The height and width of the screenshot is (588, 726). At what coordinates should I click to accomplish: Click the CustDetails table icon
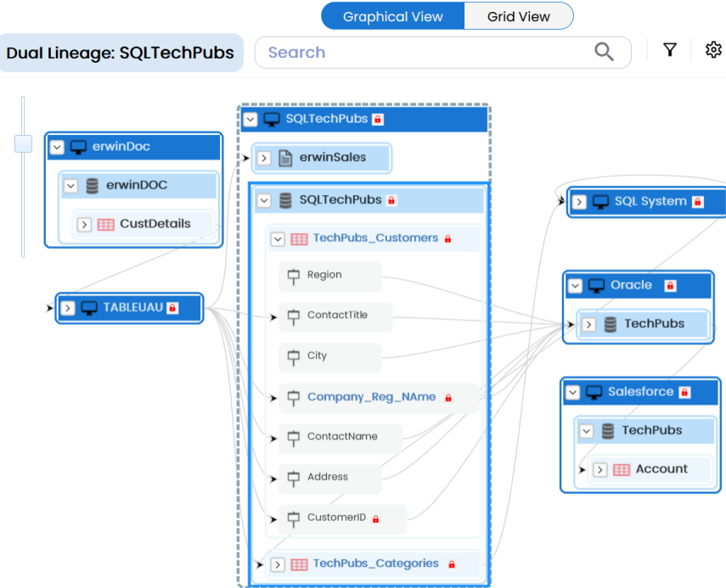coord(106,225)
